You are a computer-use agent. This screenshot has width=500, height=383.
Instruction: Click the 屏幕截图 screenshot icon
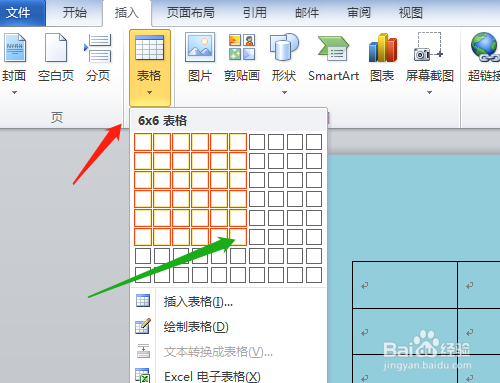click(x=429, y=47)
